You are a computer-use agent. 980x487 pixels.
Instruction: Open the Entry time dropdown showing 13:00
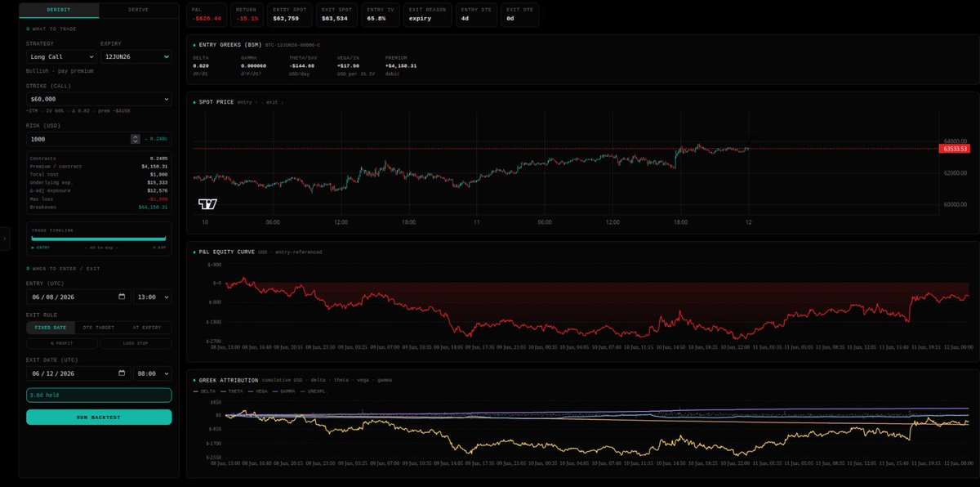[153, 297]
